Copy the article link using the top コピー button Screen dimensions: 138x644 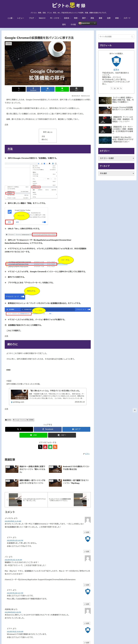pos(76,89)
